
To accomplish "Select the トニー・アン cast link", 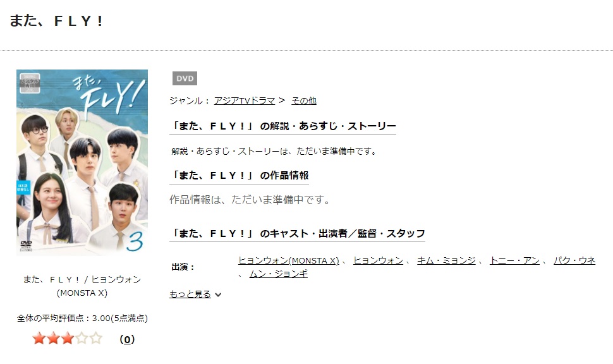I will tap(514, 260).
